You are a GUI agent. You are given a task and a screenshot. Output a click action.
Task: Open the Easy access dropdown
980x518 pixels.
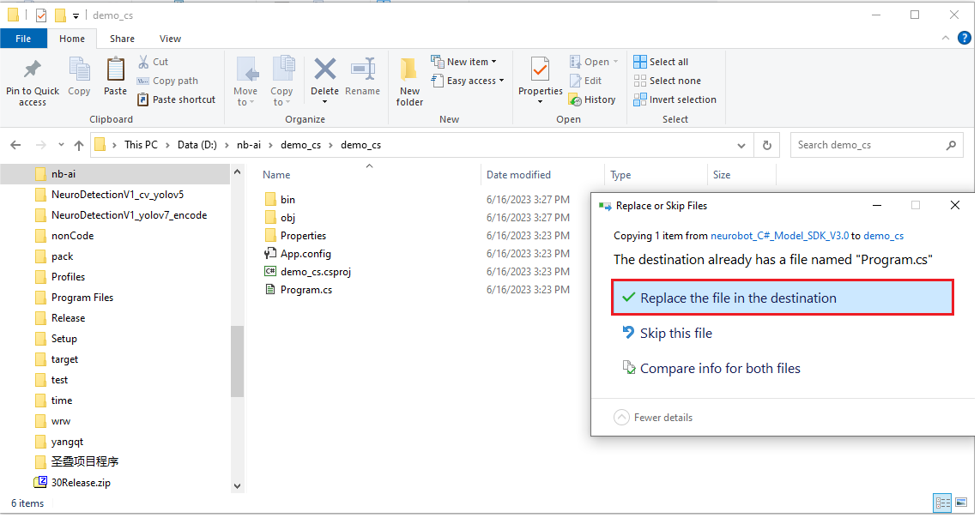468,81
